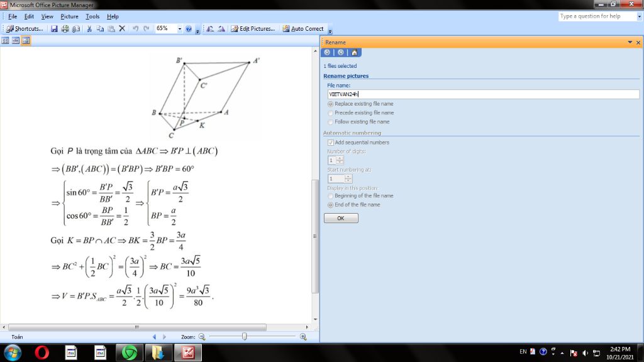The height and width of the screenshot is (362, 644).
Task: Open the Picture menu
Action: coord(69,16)
